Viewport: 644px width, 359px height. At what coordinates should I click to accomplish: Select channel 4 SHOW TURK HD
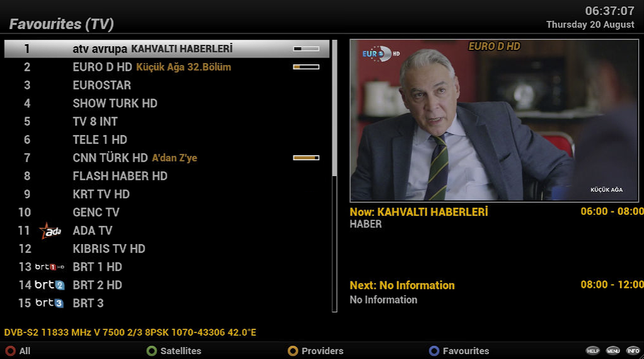(167, 103)
